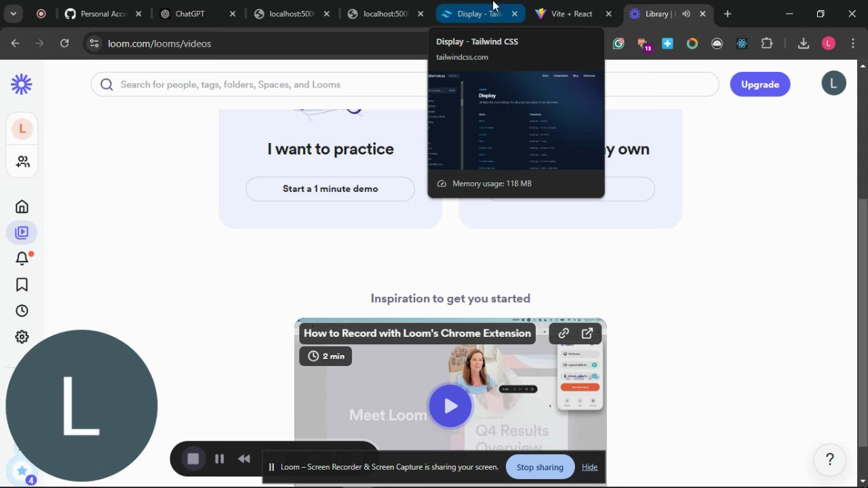Click the Loom camera bubble avatar
Viewport: 868px width, 488px height.
tap(81, 406)
